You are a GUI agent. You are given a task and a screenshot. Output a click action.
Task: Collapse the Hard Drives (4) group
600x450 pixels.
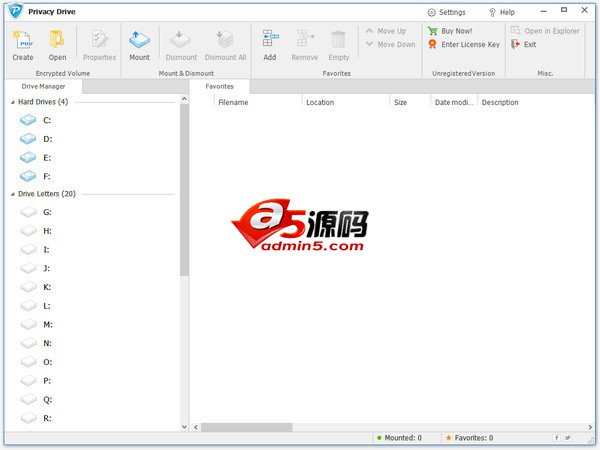[x=13, y=102]
